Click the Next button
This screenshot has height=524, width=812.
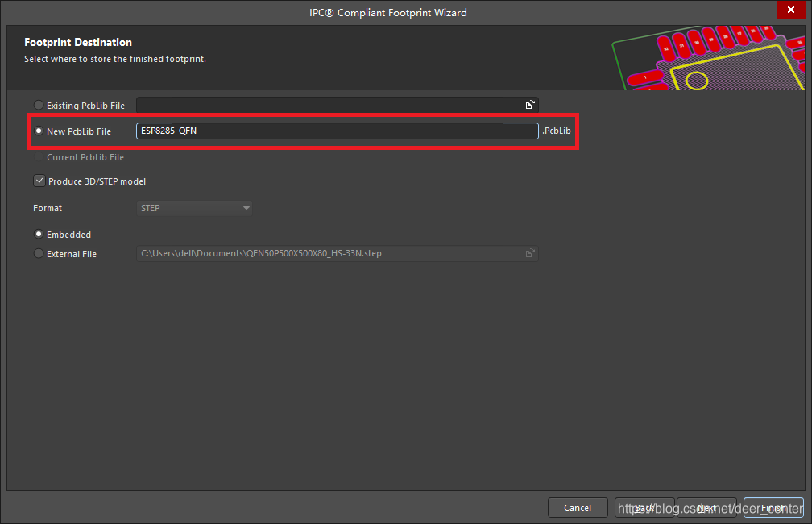[707, 508]
